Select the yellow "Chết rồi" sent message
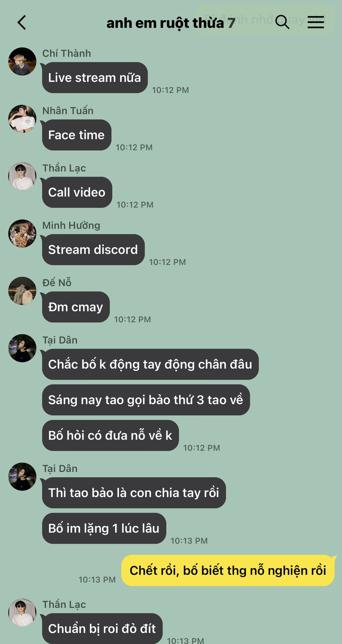Viewport: 342px width, 644px height. point(228,571)
